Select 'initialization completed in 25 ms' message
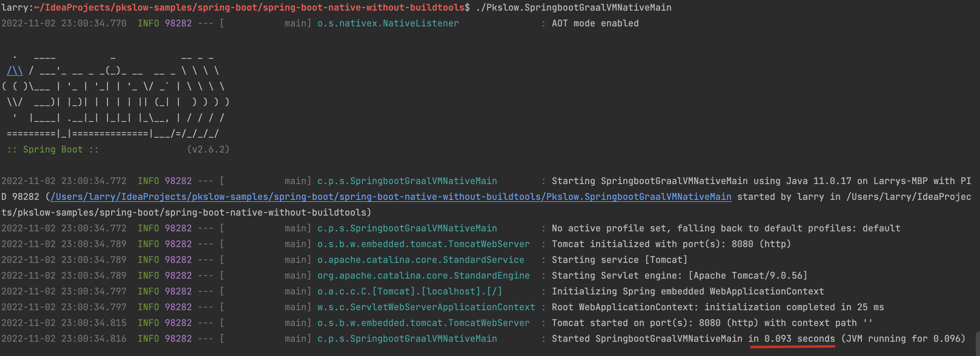The width and height of the screenshot is (980, 356). coord(794,307)
